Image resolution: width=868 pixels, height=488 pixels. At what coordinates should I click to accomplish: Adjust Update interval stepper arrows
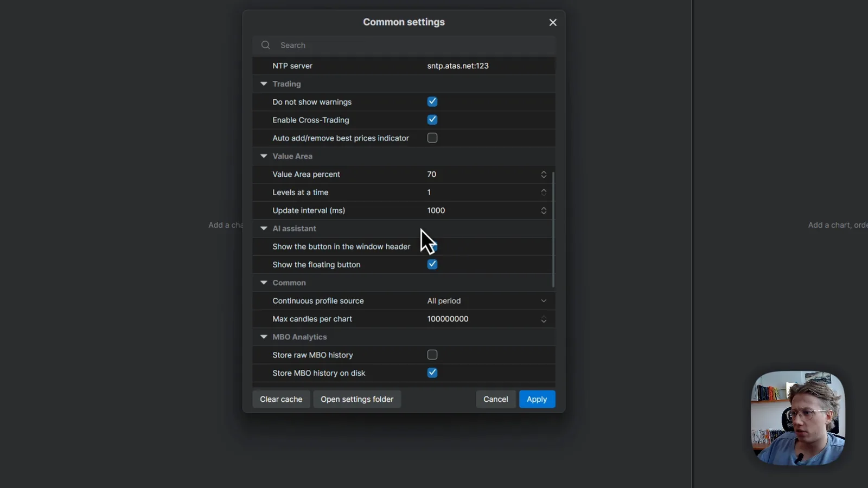[544, 210]
